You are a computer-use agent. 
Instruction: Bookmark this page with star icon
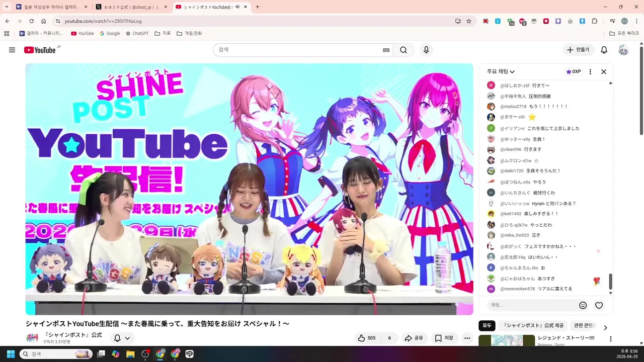coord(469,21)
